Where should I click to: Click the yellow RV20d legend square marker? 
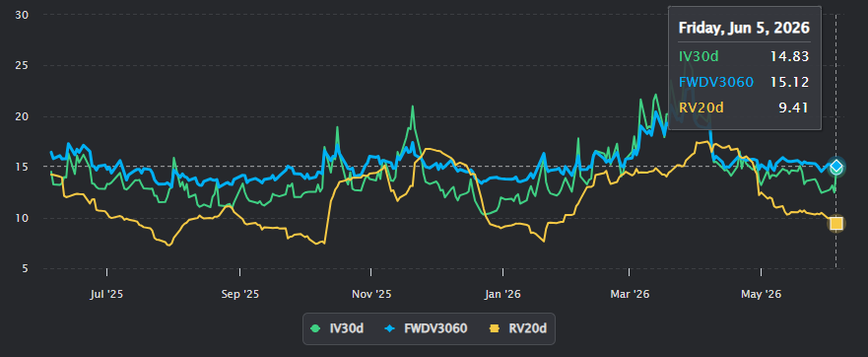495,328
